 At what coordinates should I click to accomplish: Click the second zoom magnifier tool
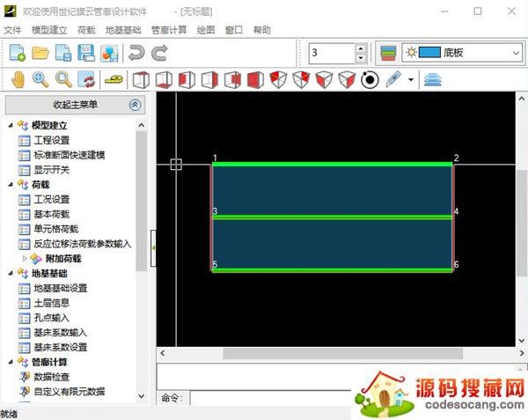pos(63,80)
